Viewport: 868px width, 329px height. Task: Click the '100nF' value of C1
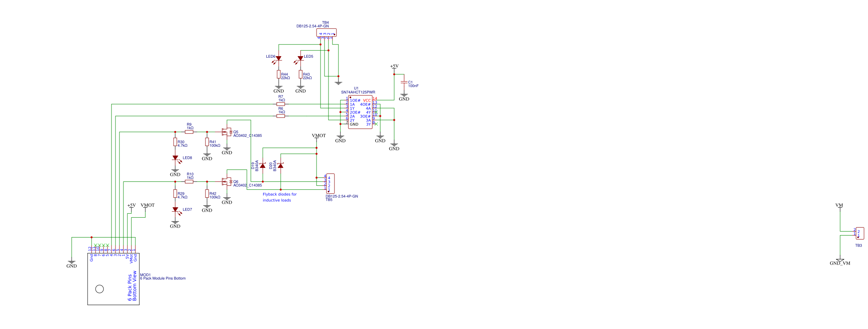tap(413, 86)
